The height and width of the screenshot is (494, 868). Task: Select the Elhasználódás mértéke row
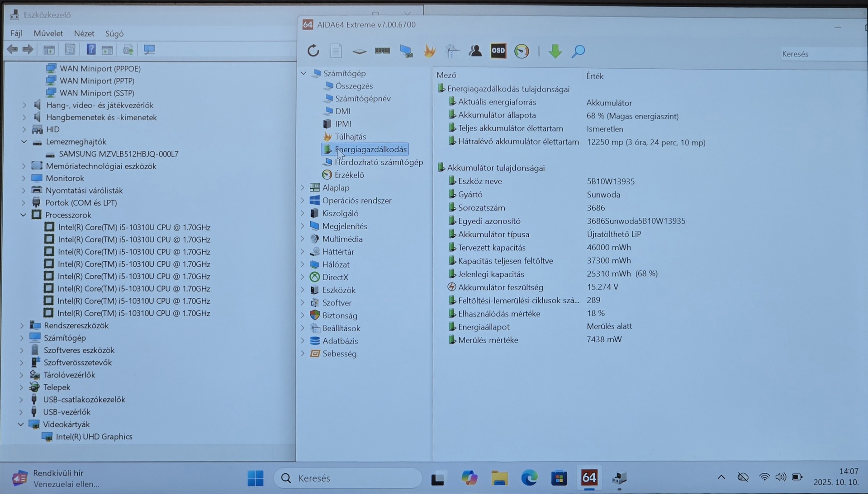point(526,313)
